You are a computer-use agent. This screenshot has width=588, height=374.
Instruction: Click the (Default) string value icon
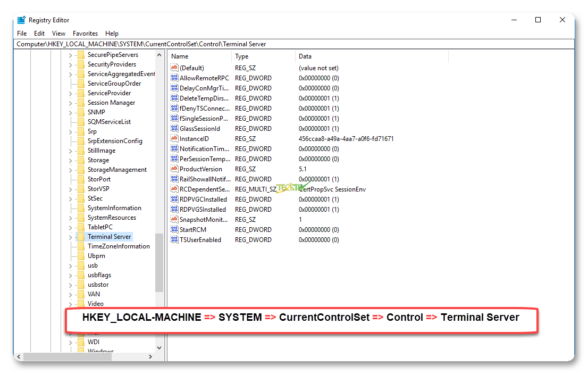[x=174, y=68]
